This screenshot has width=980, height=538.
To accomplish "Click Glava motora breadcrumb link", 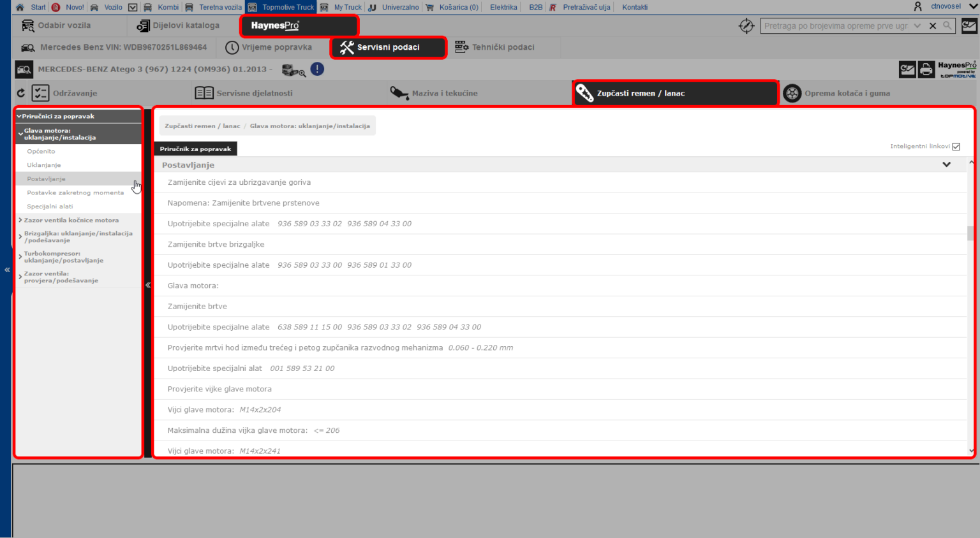I will [309, 126].
